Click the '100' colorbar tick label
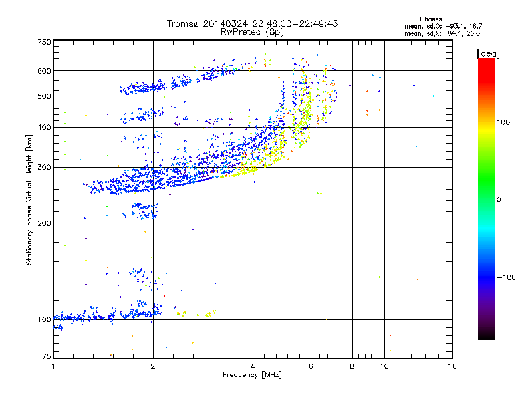The image size is (532, 399). 503,122
